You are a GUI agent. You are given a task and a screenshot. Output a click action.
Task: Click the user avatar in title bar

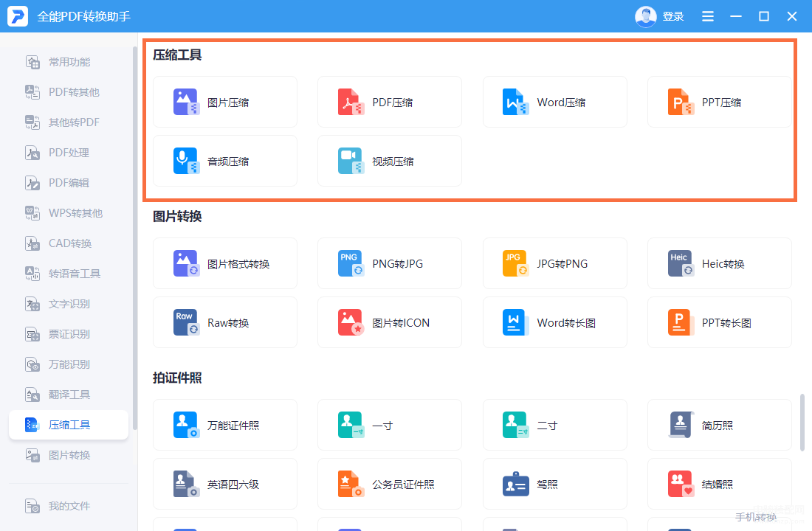click(646, 16)
